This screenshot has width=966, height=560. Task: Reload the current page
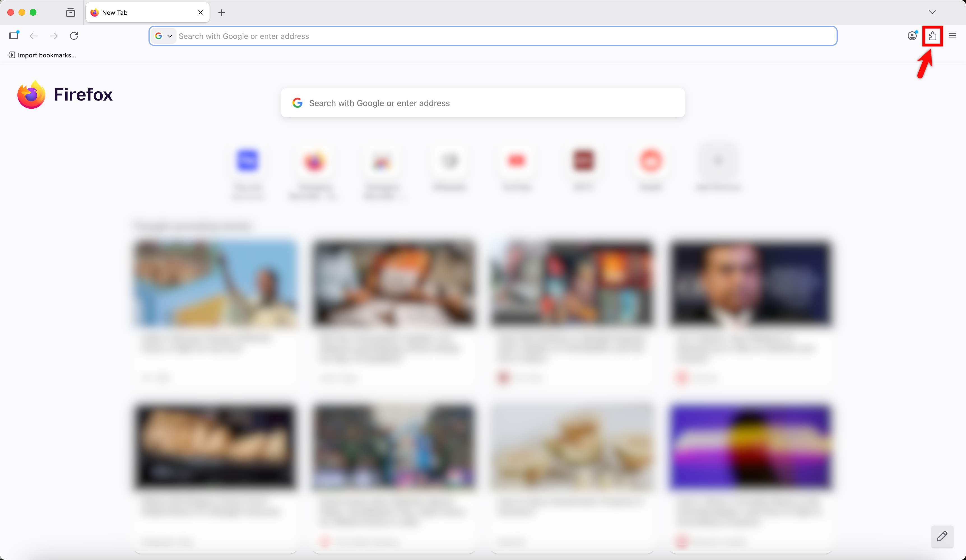pyautogui.click(x=74, y=36)
